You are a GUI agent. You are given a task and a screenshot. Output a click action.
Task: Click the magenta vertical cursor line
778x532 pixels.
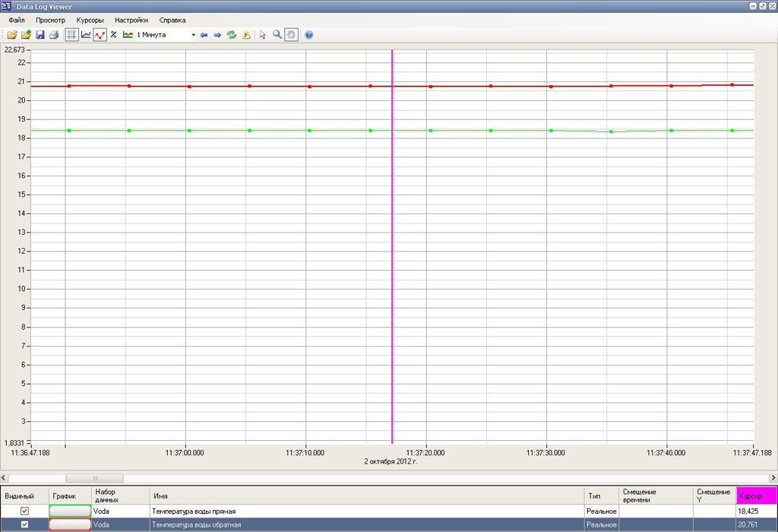(x=392, y=248)
